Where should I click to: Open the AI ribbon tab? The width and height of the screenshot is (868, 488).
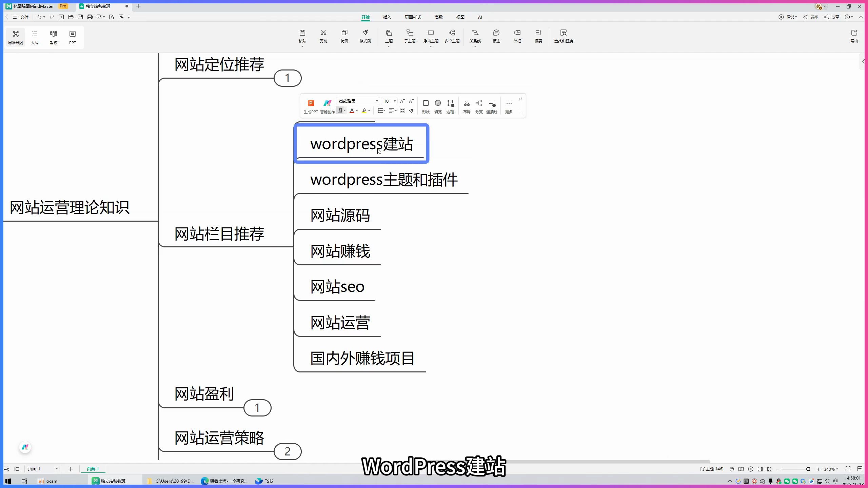pyautogui.click(x=480, y=17)
